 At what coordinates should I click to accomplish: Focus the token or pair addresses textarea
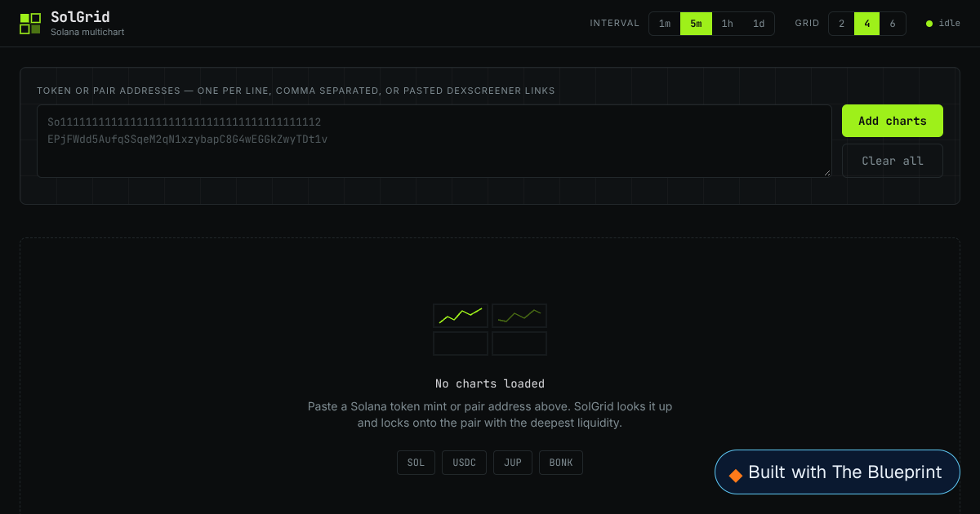(x=434, y=141)
